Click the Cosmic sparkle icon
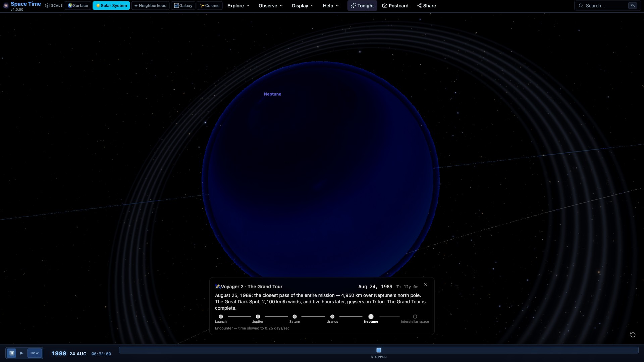 point(202,6)
